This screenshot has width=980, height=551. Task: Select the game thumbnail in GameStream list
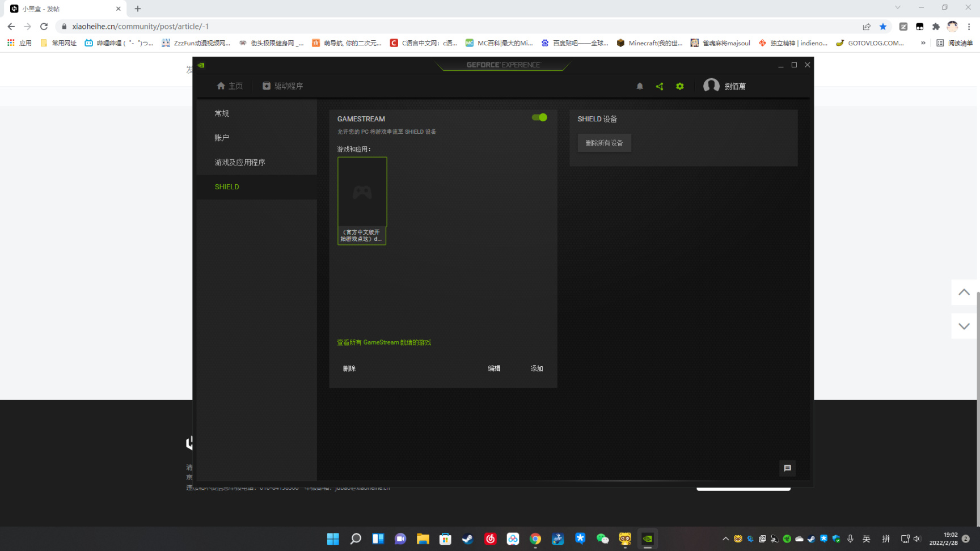362,201
